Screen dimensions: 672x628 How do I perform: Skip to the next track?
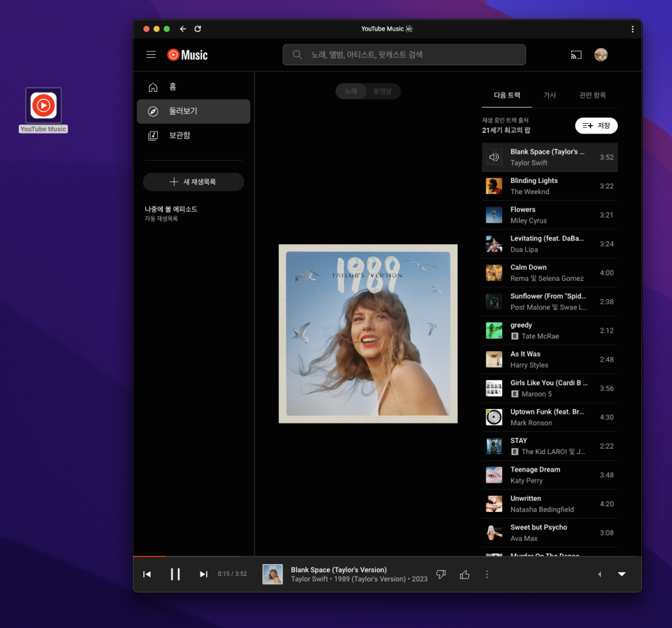204,574
